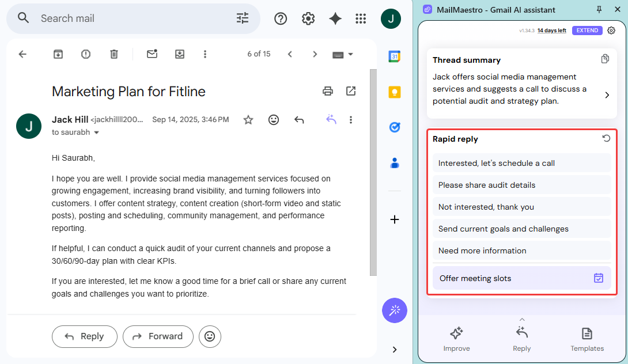
Task: Open the input tools keyboard dropdown
Action: point(343,54)
